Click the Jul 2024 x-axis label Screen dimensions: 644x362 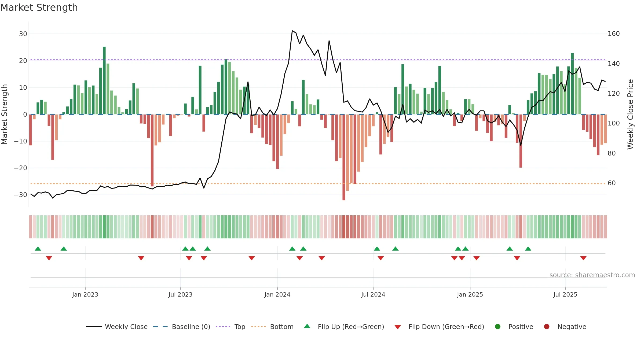click(x=373, y=294)
